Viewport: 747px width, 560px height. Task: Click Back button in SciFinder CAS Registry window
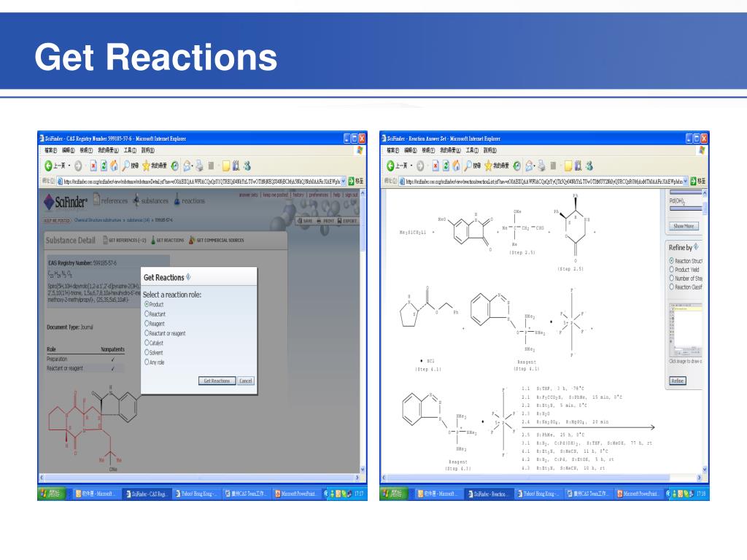tap(54, 166)
